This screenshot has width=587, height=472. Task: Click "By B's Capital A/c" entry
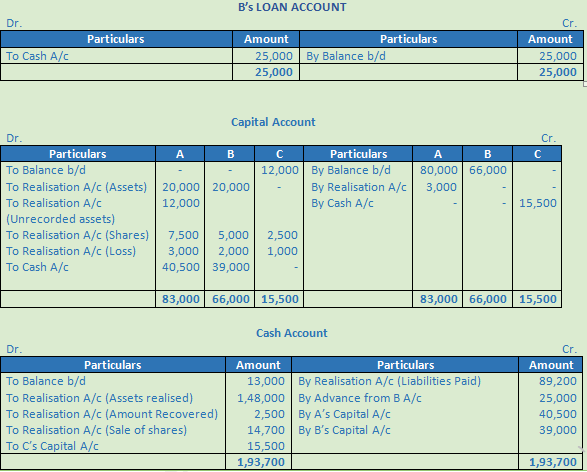[x=344, y=430]
